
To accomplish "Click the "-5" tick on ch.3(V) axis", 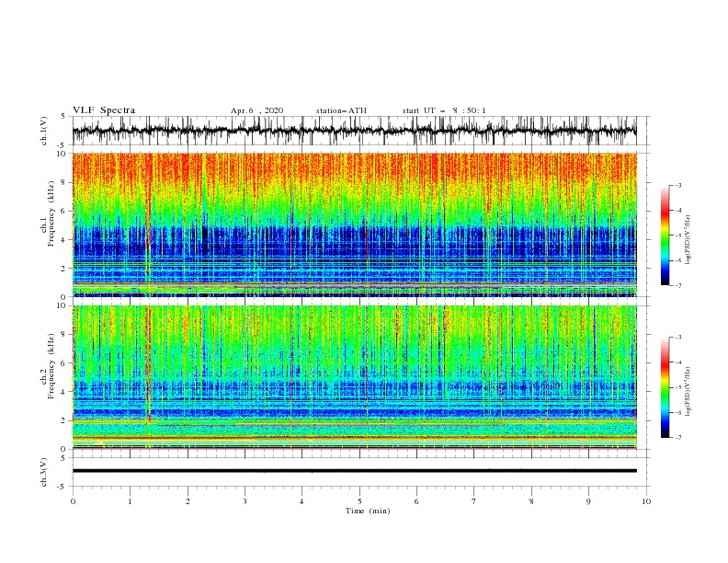I will (x=62, y=487).
